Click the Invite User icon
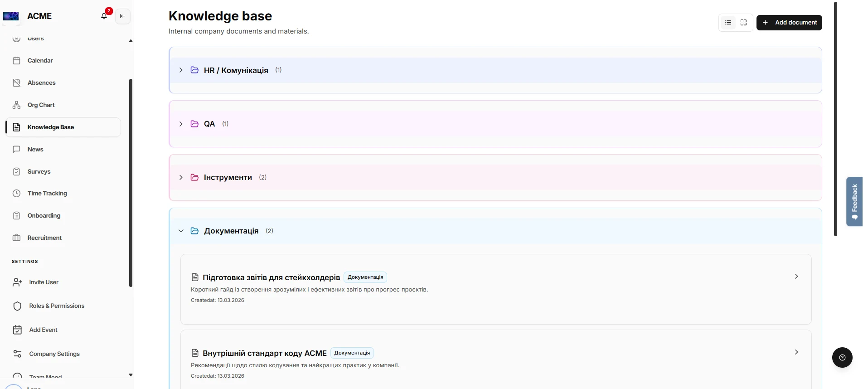This screenshot has height=389, width=868. coord(17,282)
